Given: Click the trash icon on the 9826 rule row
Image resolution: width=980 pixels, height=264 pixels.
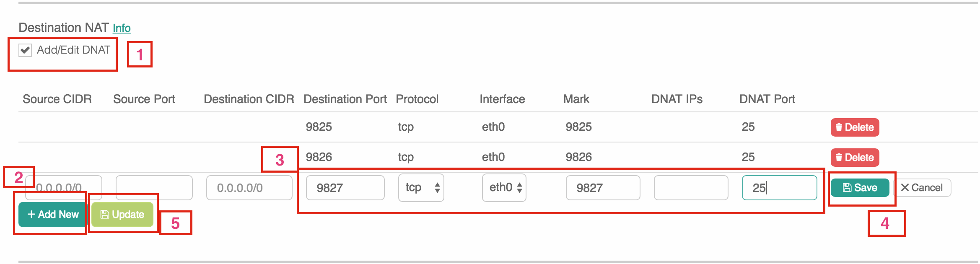Looking at the screenshot, I should click(840, 158).
